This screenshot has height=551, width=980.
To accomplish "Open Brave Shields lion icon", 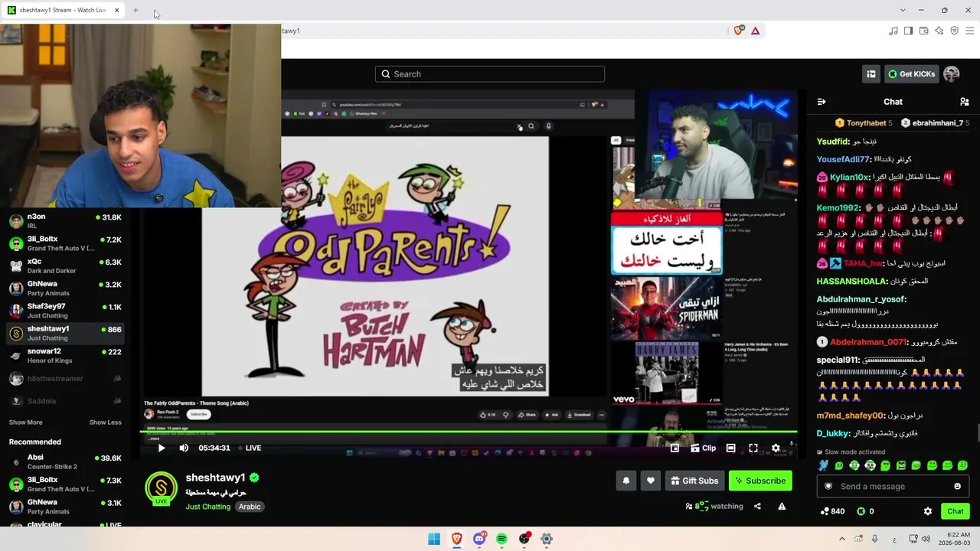I will coord(738,31).
